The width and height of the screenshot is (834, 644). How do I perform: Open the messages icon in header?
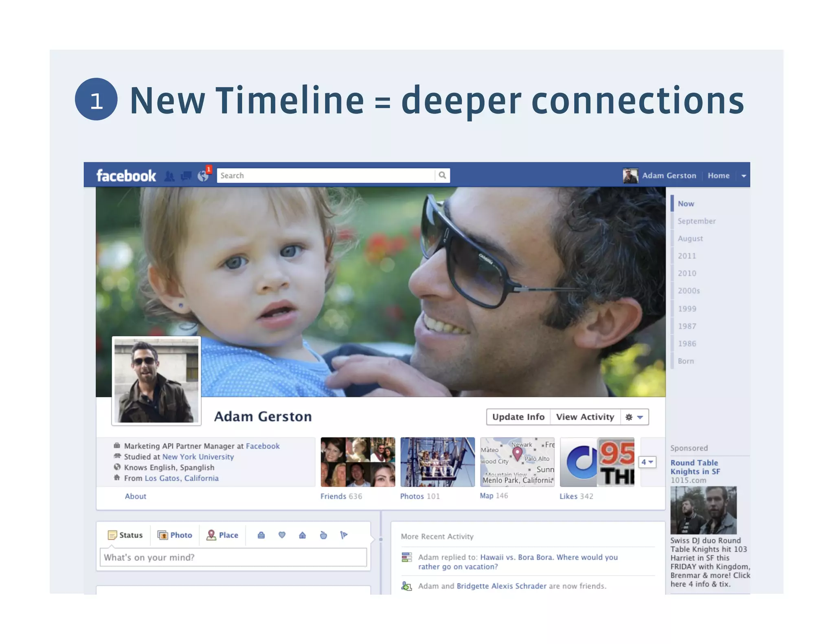[186, 176]
